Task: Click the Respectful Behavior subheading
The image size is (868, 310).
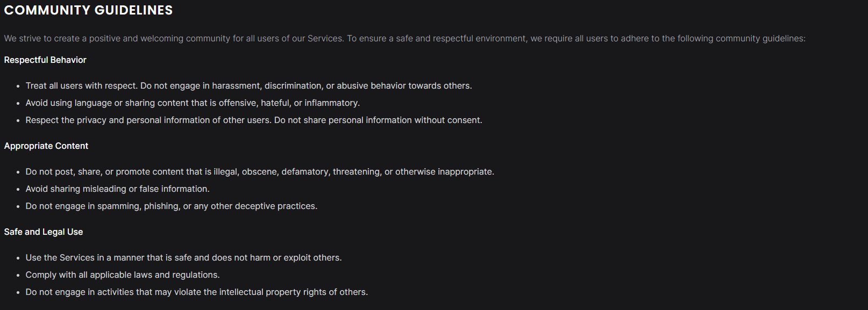Action: [45, 60]
